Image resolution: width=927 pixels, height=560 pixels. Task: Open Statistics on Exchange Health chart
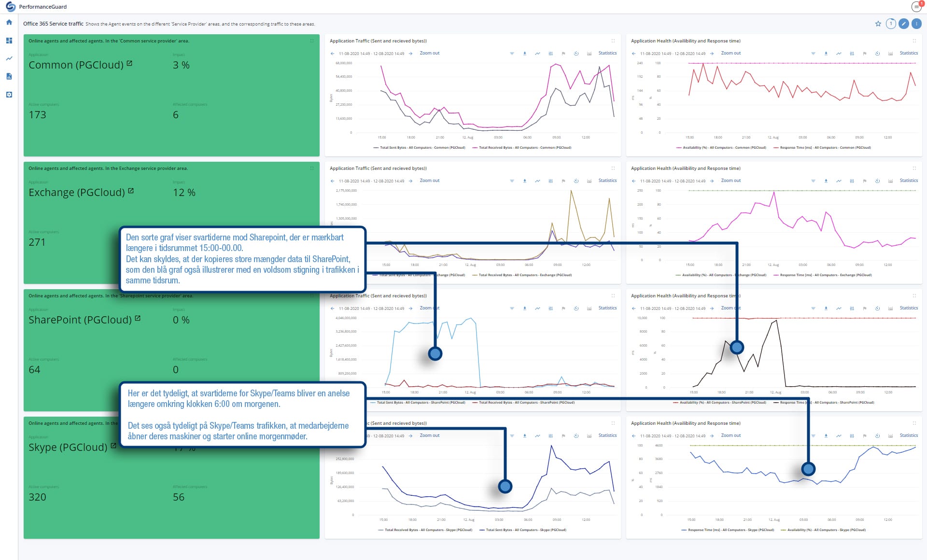coord(909,181)
